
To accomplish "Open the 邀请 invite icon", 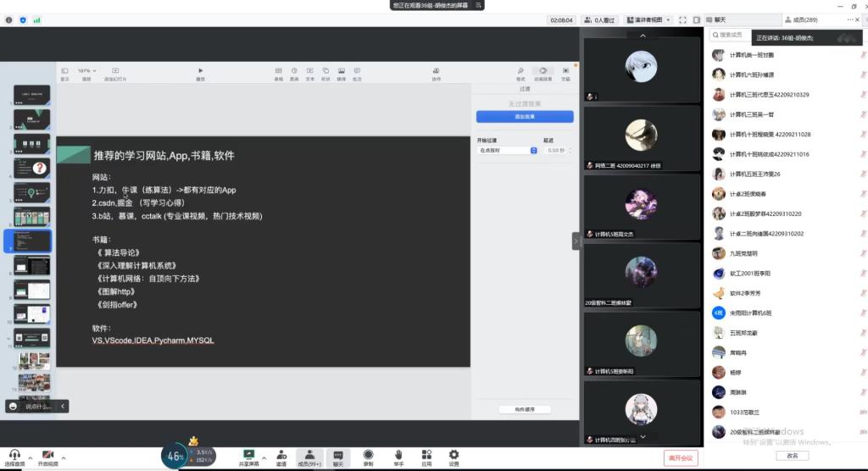I will pyautogui.click(x=281, y=454).
